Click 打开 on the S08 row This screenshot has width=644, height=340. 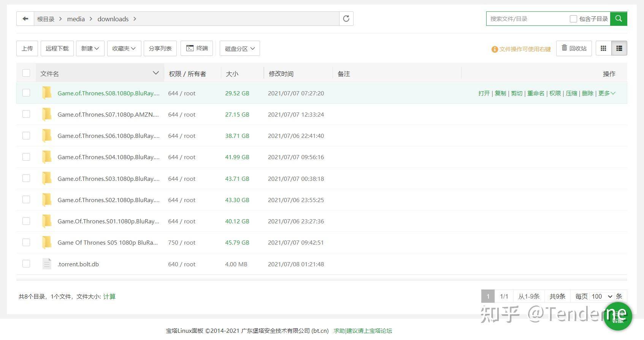click(x=484, y=93)
